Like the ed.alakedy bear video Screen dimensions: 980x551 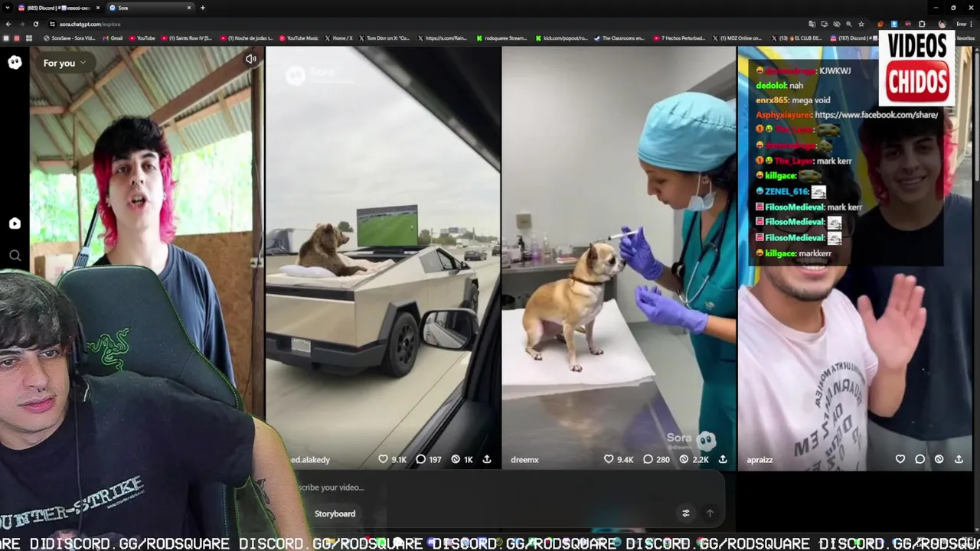383,459
